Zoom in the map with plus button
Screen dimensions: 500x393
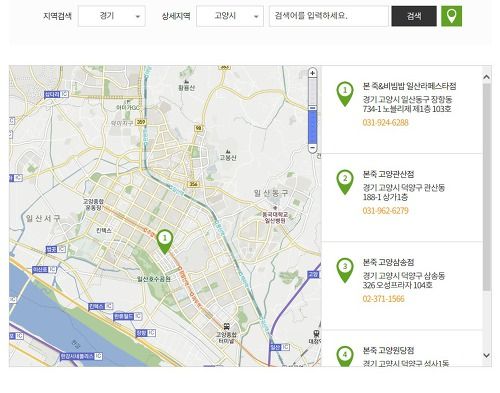(312, 73)
